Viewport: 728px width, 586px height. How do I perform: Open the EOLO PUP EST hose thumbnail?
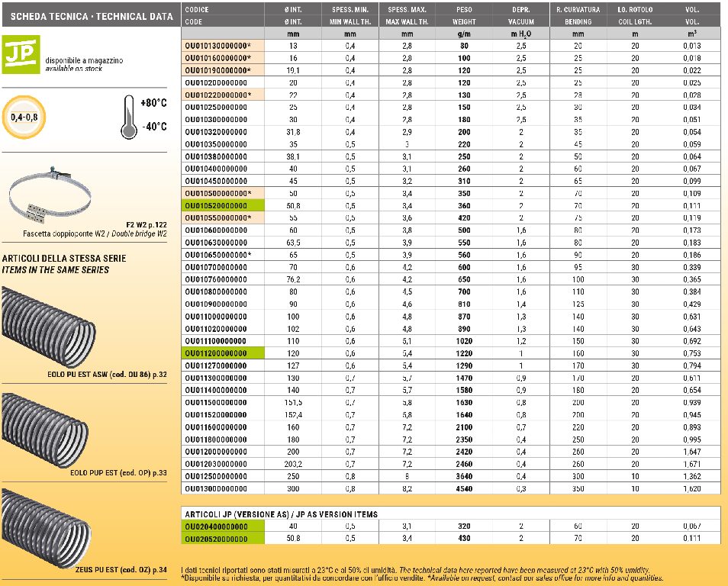(50, 428)
